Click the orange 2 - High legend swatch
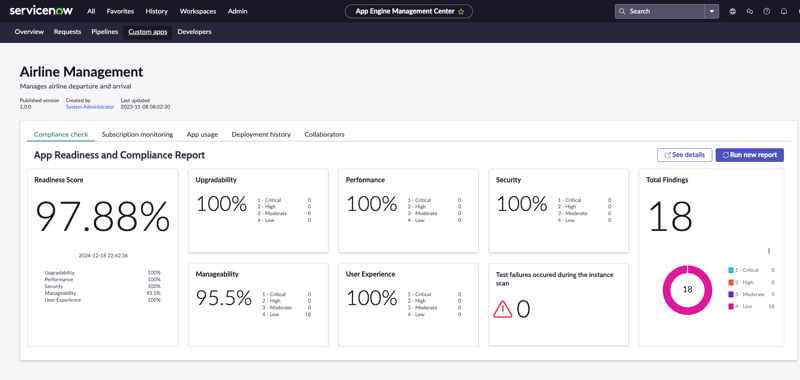The image size is (800, 380). (731, 282)
